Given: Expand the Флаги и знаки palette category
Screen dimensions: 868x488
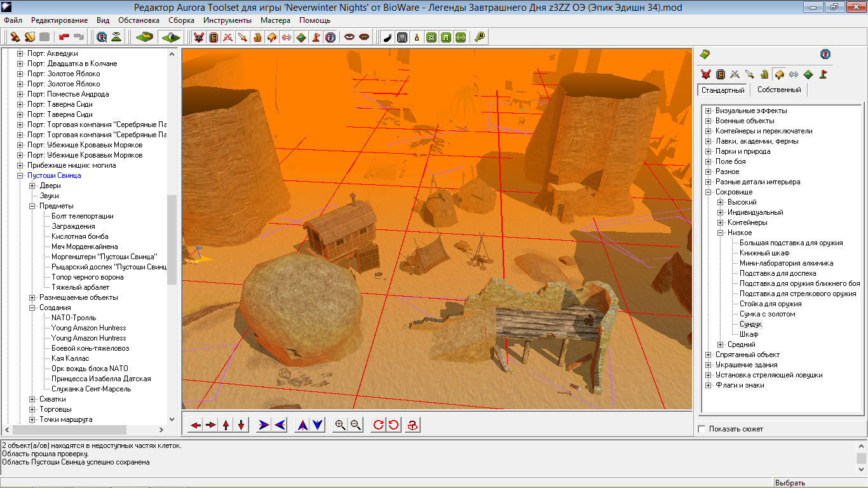Looking at the screenshot, I should point(709,385).
